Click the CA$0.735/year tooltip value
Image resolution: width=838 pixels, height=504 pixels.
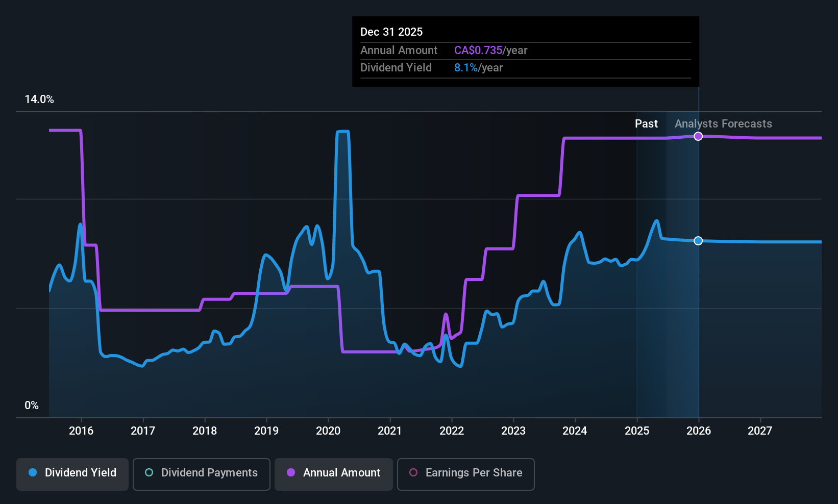point(490,51)
